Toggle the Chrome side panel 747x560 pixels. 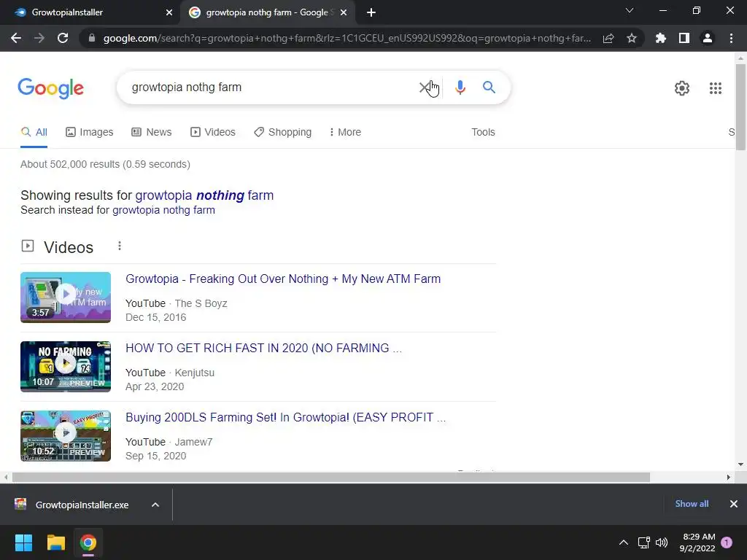click(684, 38)
